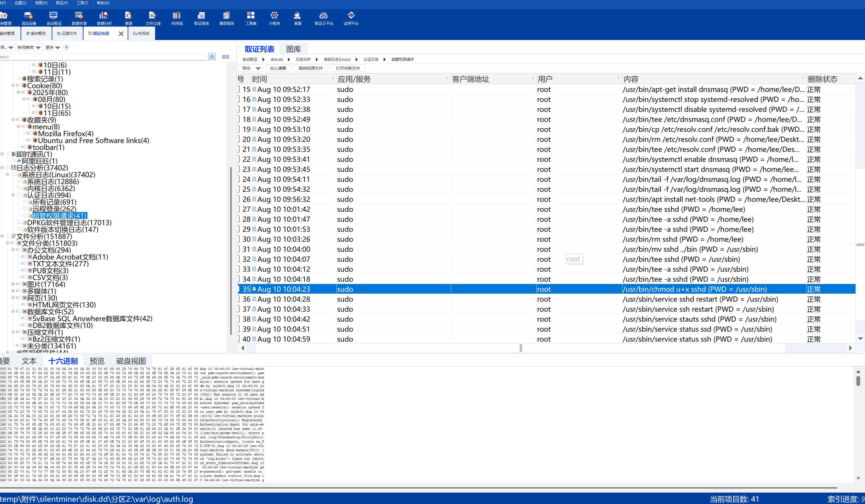865x504 pixels.
Task: Check the box for 搜索记录(1)
Action: point(19,78)
